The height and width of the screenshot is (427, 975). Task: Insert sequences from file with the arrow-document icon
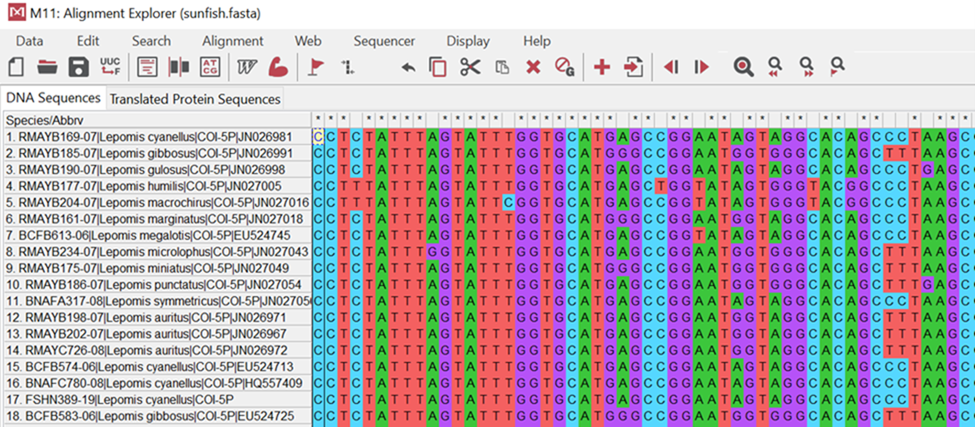(634, 67)
